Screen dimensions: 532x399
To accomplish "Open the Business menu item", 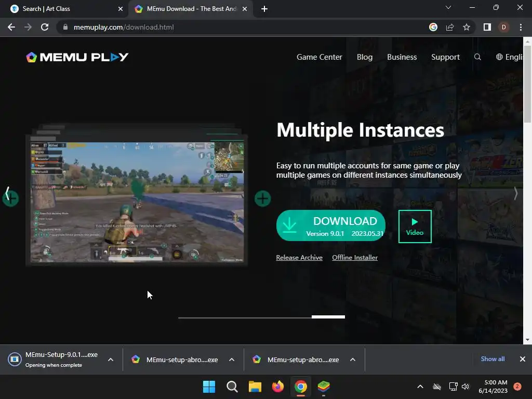I will [402, 57].
